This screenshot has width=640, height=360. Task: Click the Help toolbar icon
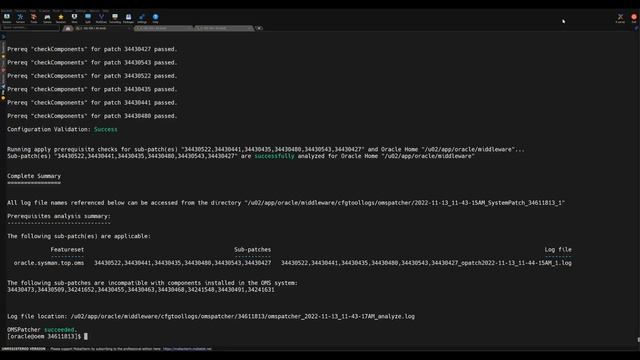click(x=156, y=18)
